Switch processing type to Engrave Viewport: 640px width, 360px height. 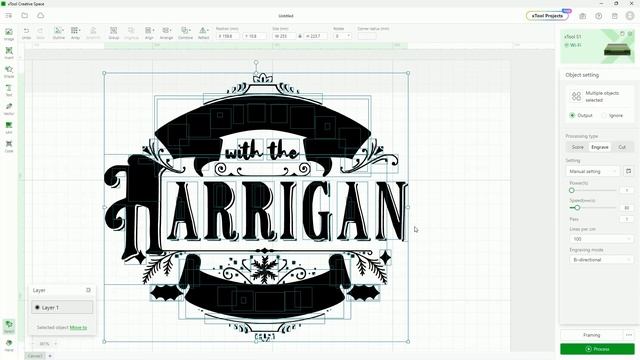(600, 147)
